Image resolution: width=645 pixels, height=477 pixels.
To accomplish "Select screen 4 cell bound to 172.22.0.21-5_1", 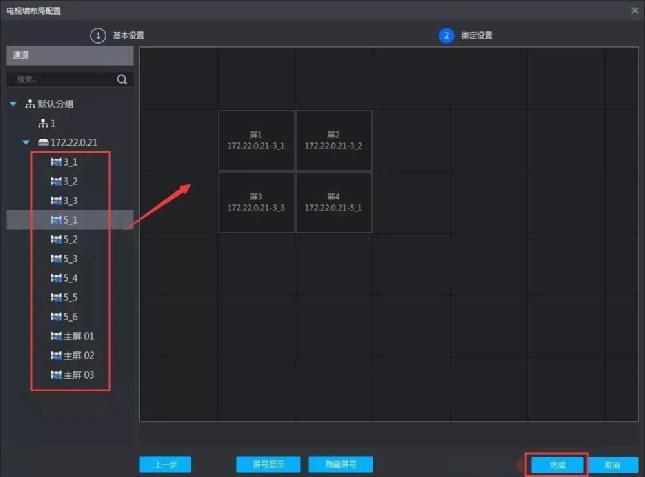I will click(334, 202).
